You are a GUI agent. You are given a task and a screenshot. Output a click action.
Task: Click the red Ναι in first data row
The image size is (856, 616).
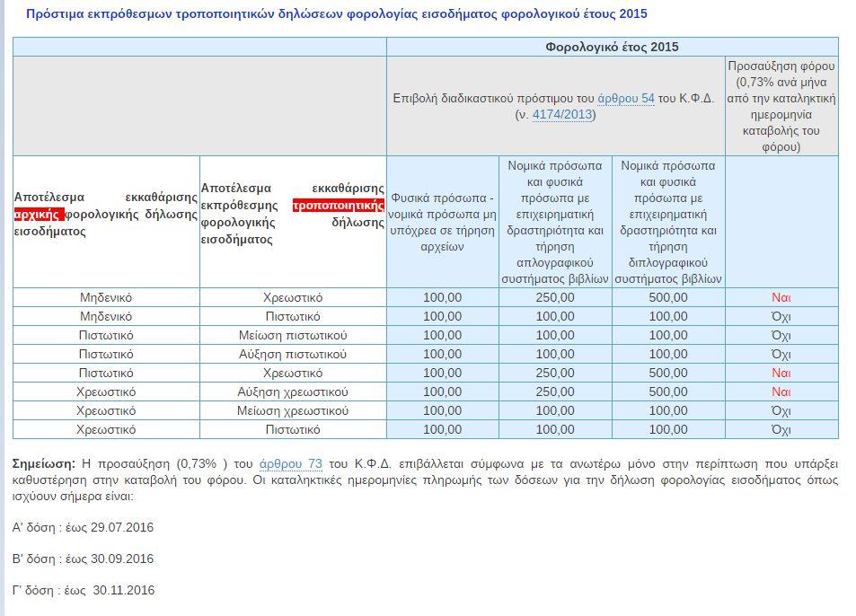[x=781, y=297]
